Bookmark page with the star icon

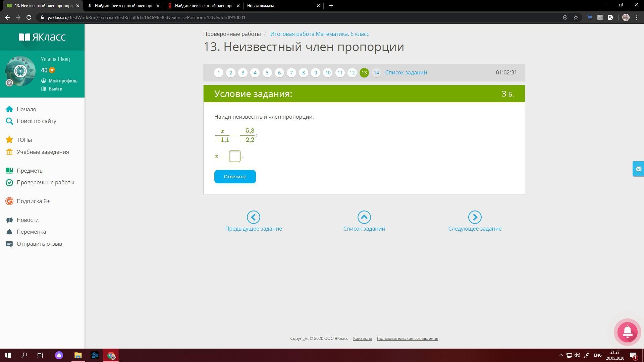click(x=576, y=17)
